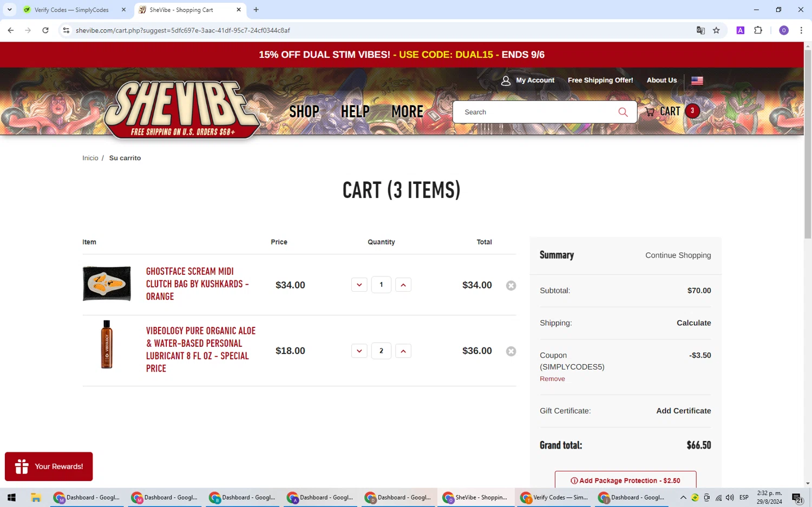The width and height of the screenshot is (812, 507).
Task: Open a new browser tab
Action: 256,10
